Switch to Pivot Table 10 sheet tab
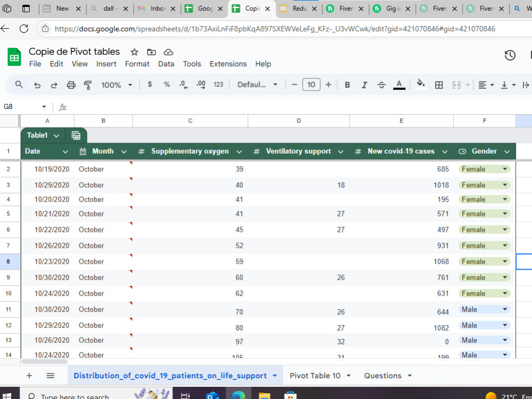The width and height of the screenshot is (532, 399). coord(315,376)
